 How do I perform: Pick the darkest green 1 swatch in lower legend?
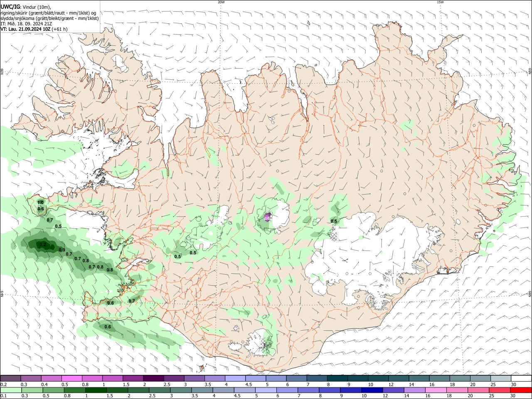(x=96, y=390)
